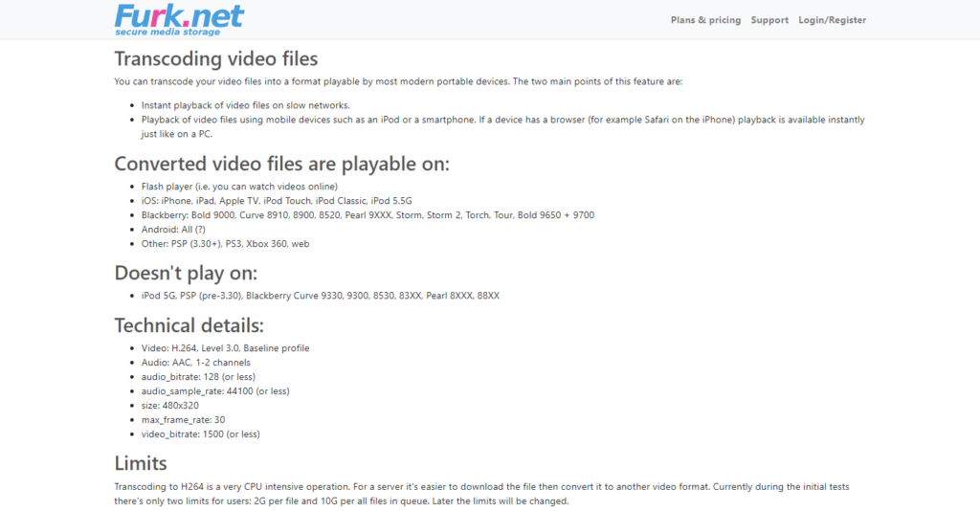
Task: Click the "Doesn't play on:" heading
Action: 186,273
